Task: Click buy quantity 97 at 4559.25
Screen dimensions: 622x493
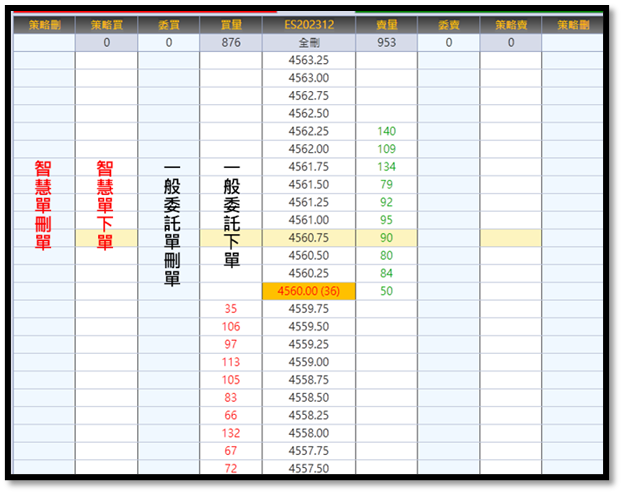Action: pyautogui.click(x=231, y=344)
